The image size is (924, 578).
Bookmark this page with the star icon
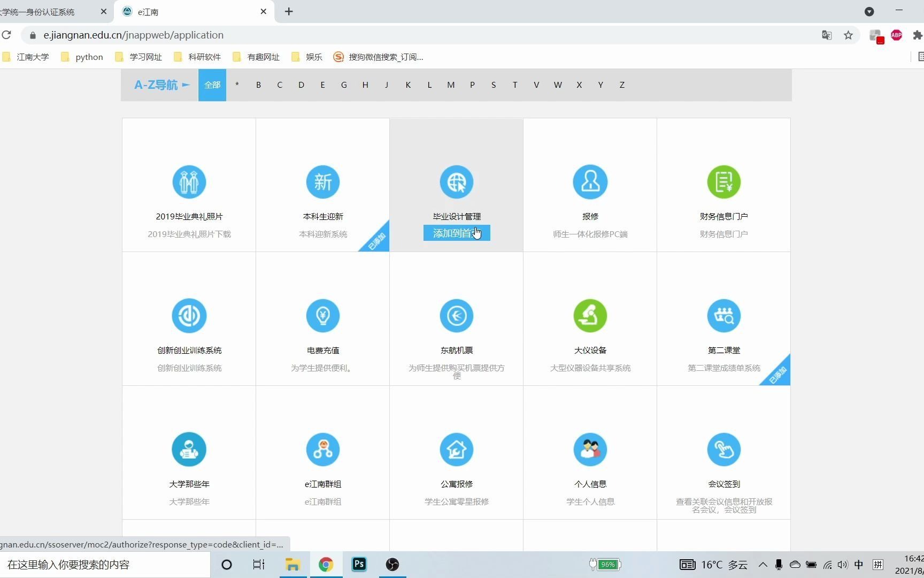(x=848, y=35)
